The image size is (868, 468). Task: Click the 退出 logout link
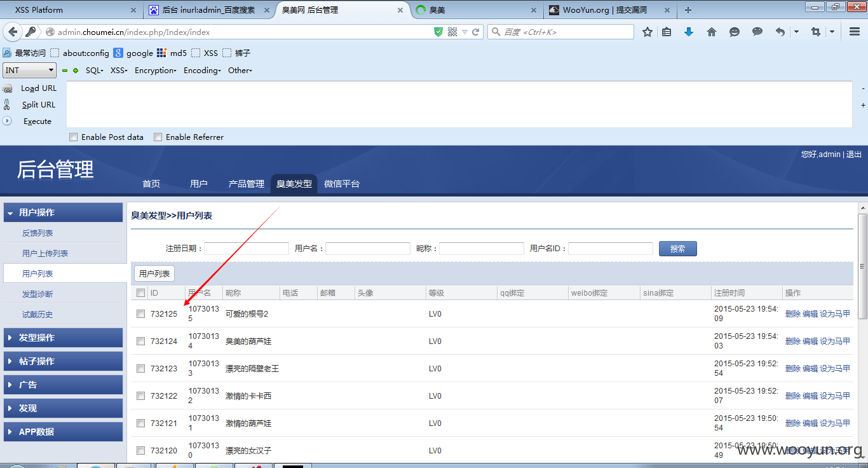pyautogui.click(x=854, y=155)
